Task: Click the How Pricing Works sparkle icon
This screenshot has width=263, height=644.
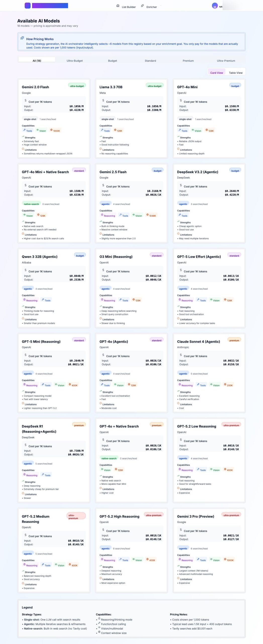Action: point(22,38)
